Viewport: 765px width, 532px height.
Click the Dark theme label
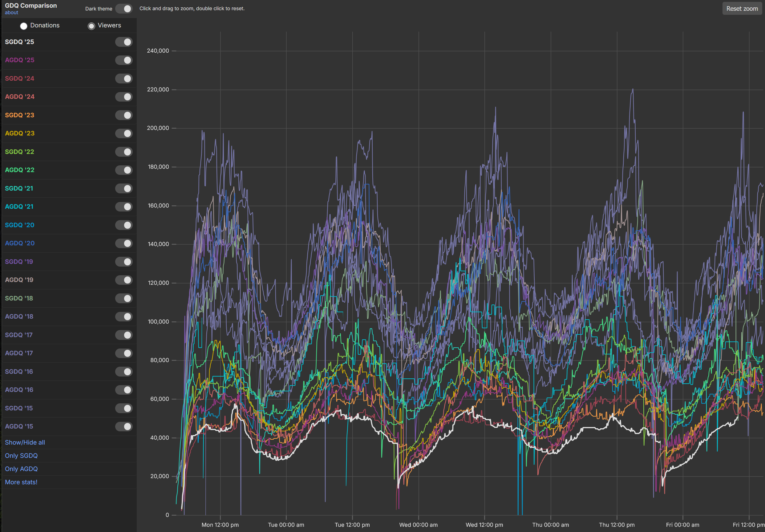click(99, 9)
